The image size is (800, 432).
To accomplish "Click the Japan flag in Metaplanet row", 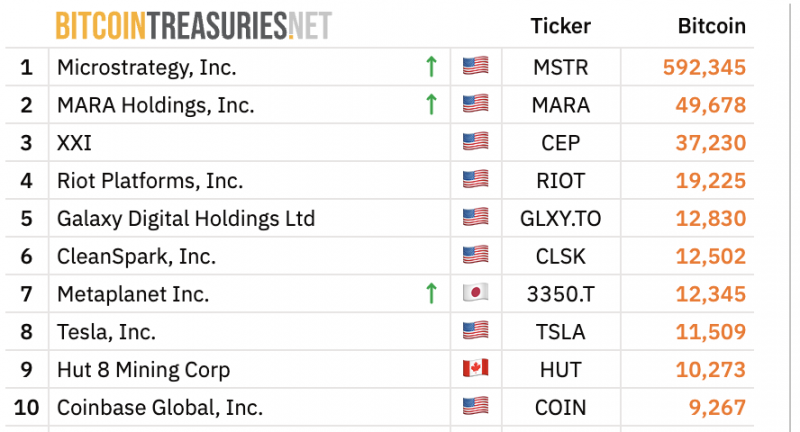I will [476, 293].
